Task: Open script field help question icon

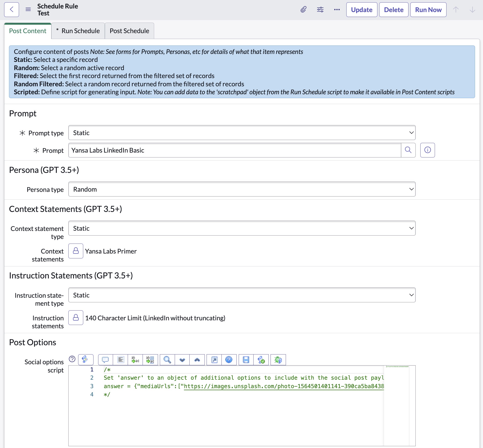Action: coord(72,359)
